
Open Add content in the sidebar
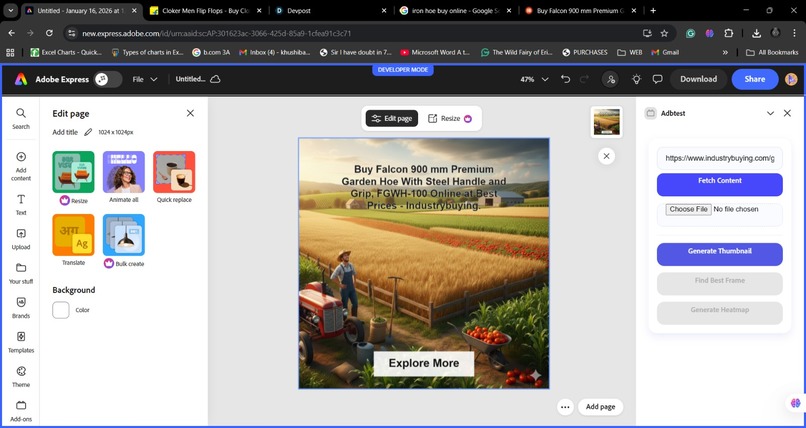(x=21, y=166)
